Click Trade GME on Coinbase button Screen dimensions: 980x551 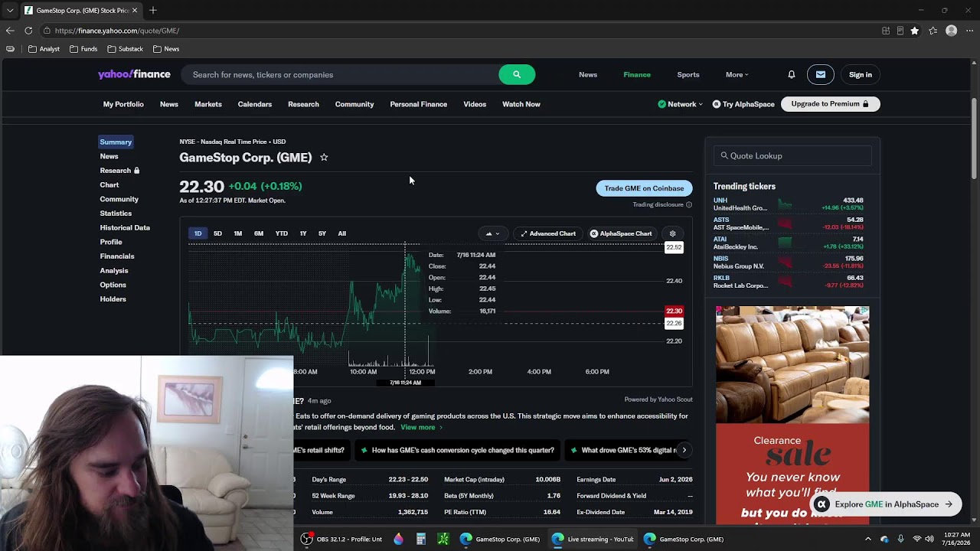[644, 188]
